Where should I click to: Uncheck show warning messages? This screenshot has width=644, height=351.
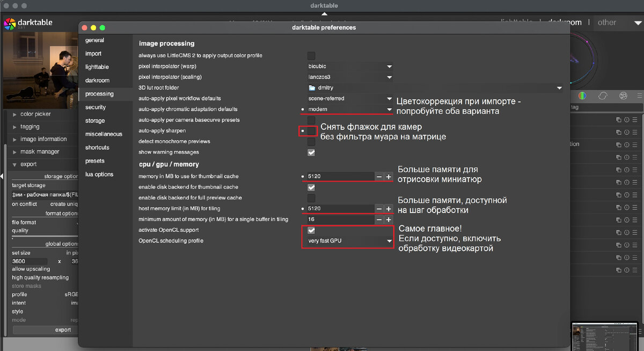click(311, 152)
